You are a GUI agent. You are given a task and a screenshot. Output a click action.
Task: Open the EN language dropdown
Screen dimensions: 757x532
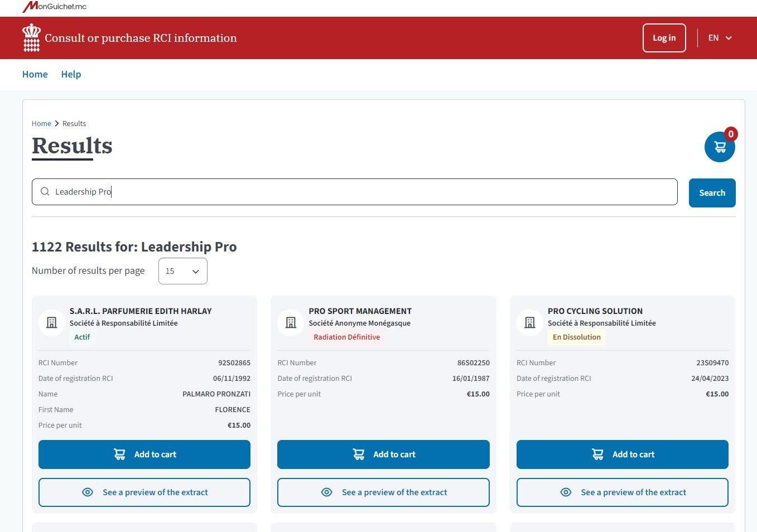[x=720, y=38]
